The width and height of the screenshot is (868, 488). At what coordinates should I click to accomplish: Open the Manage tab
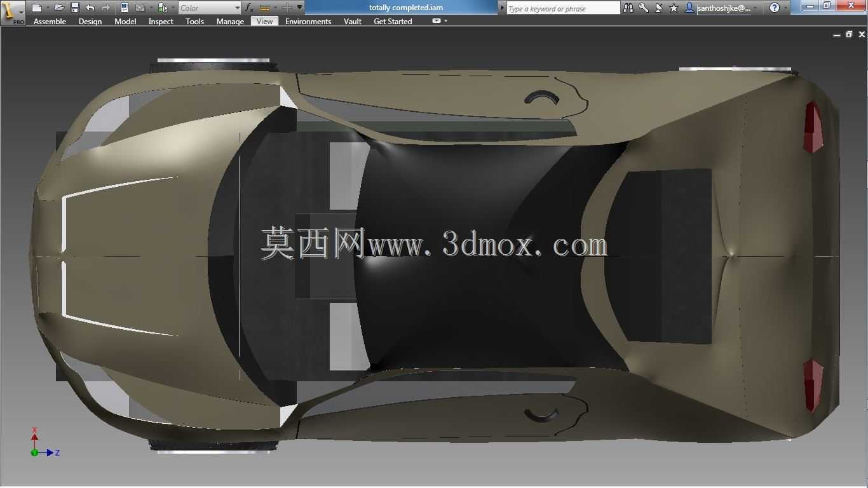click(230, 21)
